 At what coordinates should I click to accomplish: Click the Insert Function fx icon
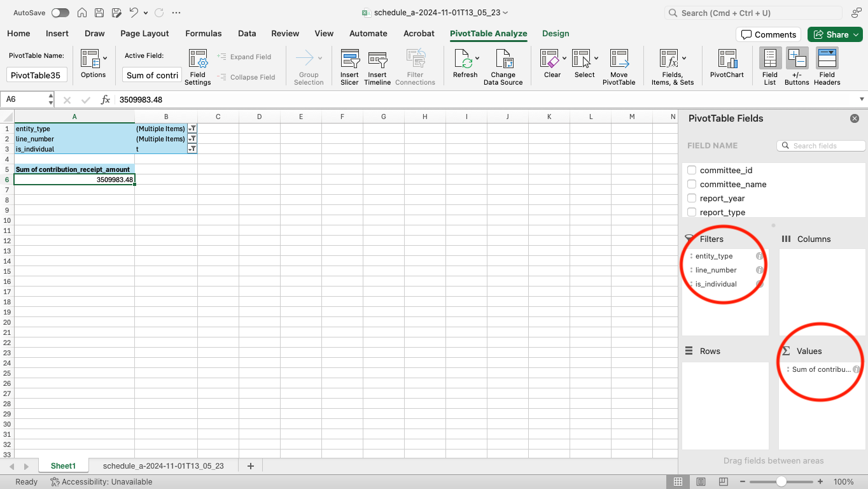[x=106, y=99]
